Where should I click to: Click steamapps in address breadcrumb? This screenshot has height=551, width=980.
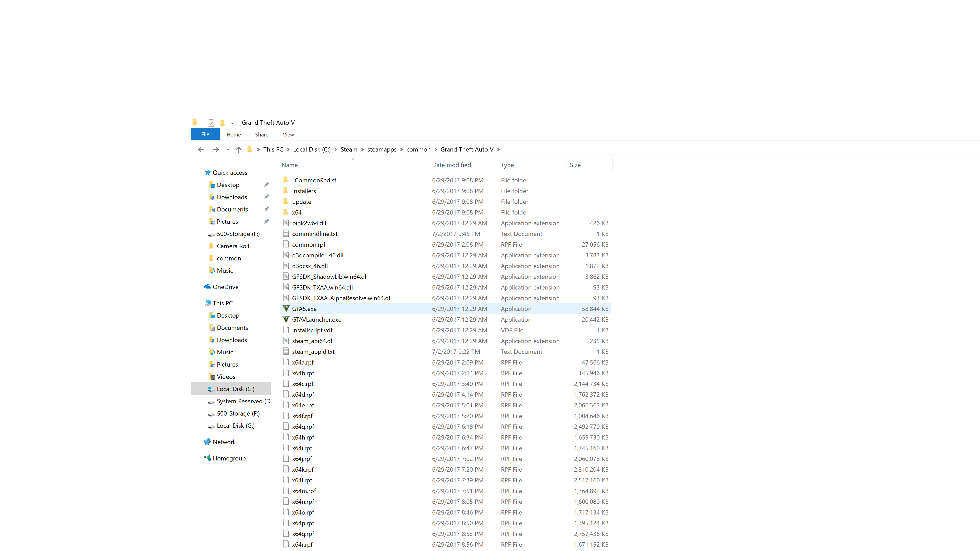382,149
